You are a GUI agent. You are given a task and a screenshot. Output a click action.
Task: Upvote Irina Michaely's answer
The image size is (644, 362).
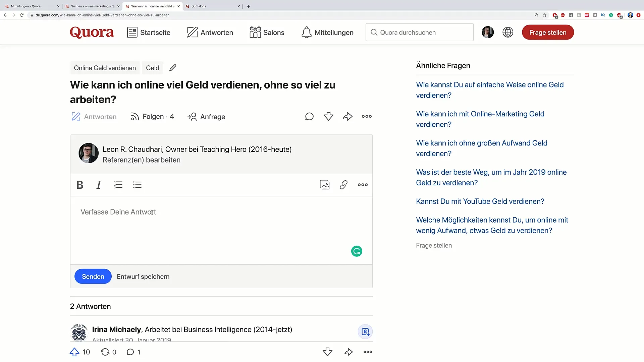[x=74, y=352]
